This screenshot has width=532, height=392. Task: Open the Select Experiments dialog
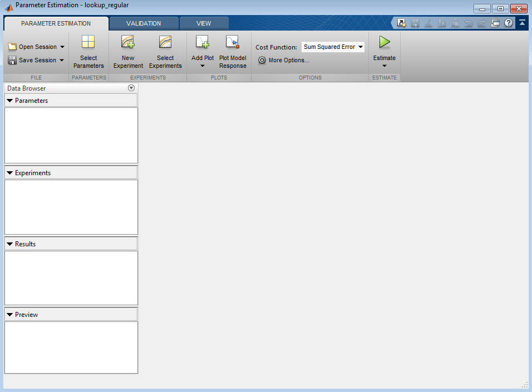point(165,52)
